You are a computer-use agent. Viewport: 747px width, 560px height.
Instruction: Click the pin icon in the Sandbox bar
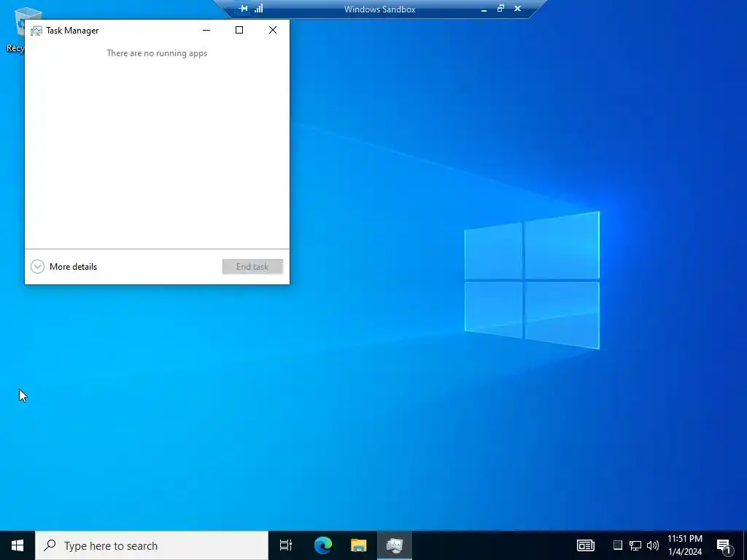244,9
